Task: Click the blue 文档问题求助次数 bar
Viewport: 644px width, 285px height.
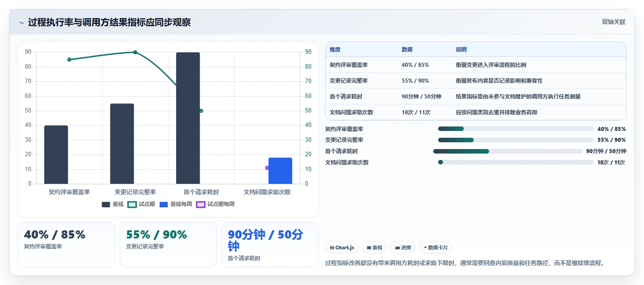Action: (280, 171)
